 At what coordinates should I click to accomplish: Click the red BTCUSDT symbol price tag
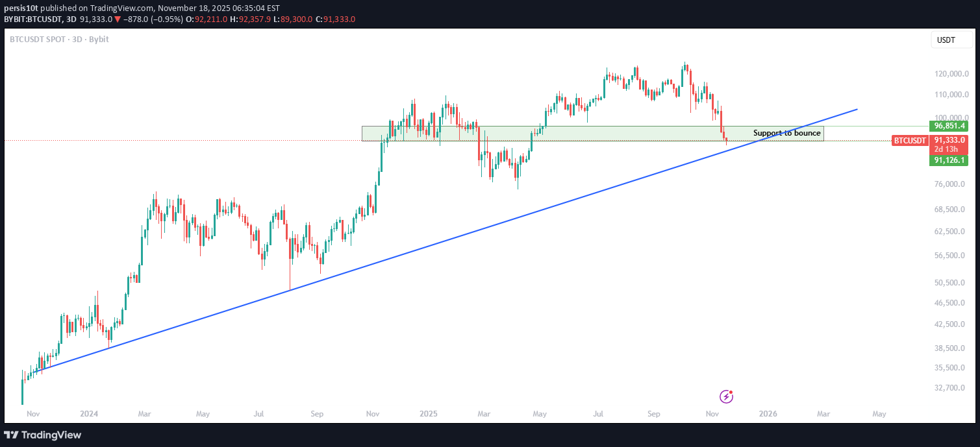click(910, 140)
